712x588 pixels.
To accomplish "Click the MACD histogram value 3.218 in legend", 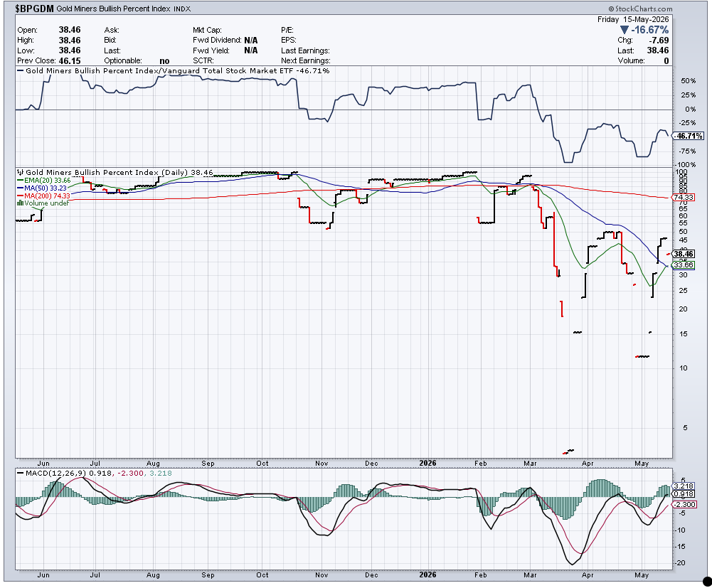I will tap(160, 473).
